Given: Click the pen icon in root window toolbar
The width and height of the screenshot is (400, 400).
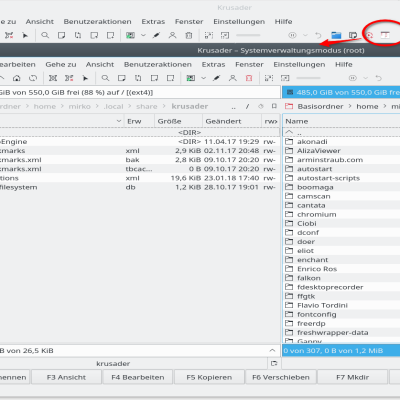Looking at the screenshot, I should (217, 78).
